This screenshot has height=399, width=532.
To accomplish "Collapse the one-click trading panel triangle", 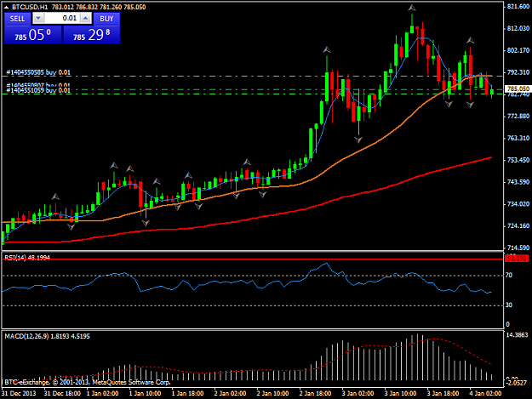I will click(7, 7).
